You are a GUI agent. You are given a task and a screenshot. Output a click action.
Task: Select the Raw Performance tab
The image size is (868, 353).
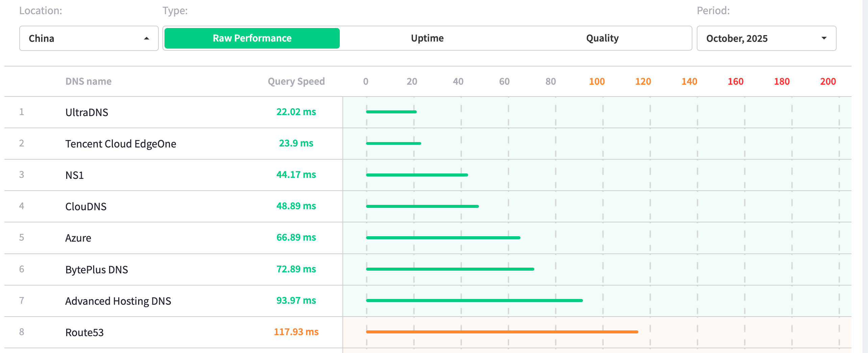point(252,38)
